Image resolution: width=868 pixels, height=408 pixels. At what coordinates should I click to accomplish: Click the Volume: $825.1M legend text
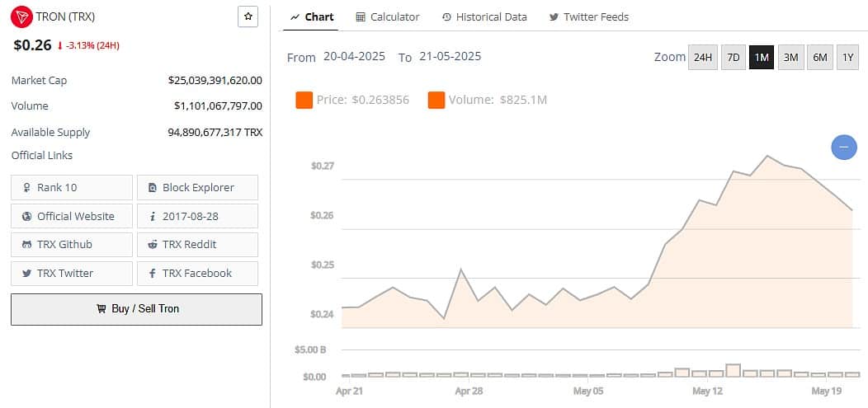point(498,100)
